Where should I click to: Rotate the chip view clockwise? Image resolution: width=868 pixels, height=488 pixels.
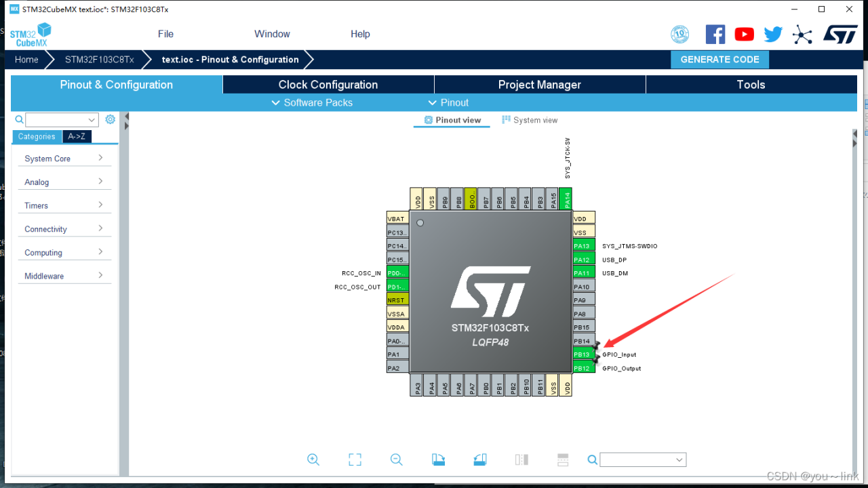pos(439,460)
